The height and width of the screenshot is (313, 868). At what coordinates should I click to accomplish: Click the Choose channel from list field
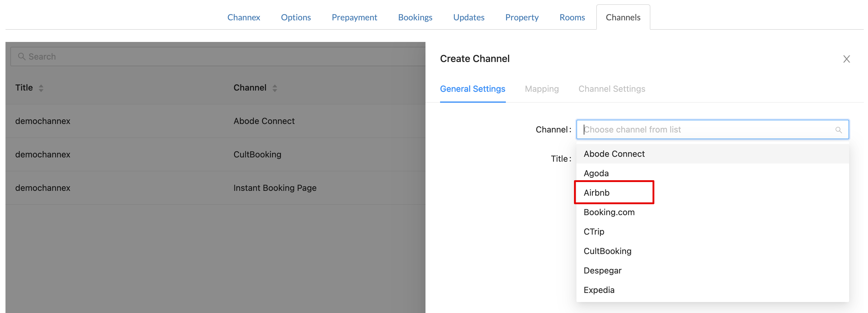pos(712,129)
